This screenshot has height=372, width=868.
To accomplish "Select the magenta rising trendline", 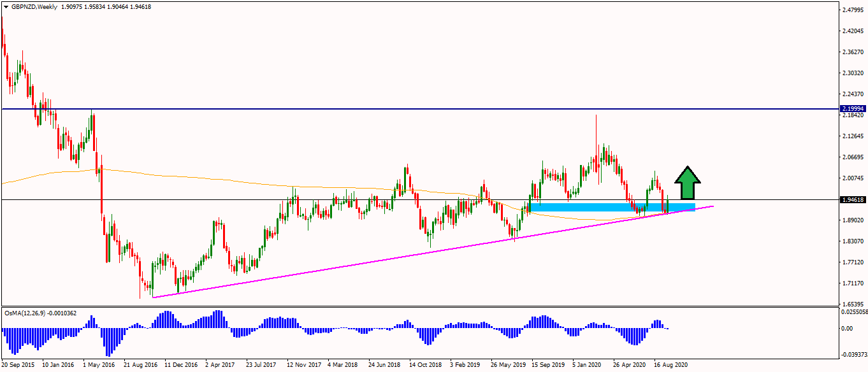I will coord(433,251).
